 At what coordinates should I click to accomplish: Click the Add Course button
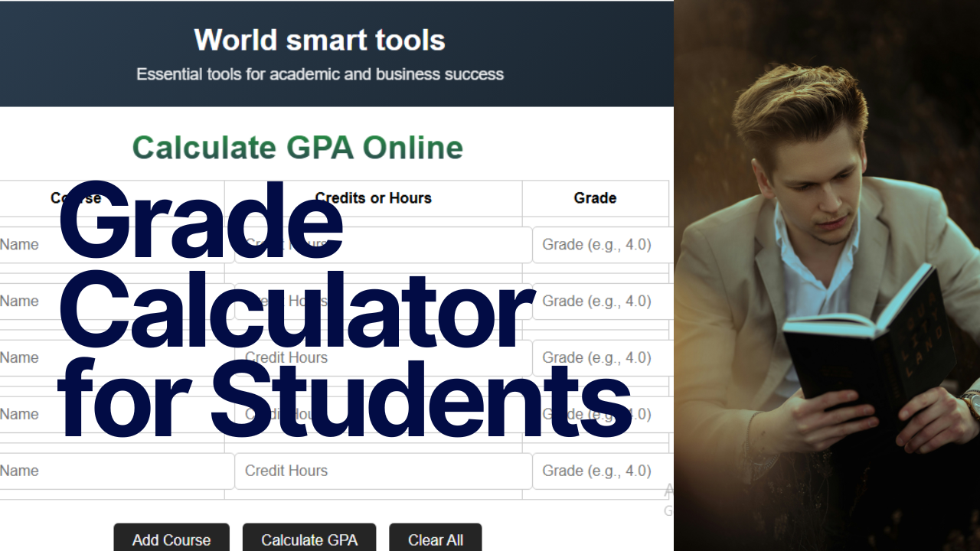pos(171,539)
